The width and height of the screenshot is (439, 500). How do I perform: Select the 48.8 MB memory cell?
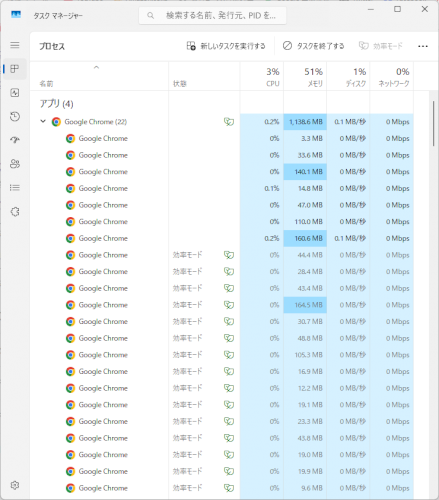(x=305, y=338)
